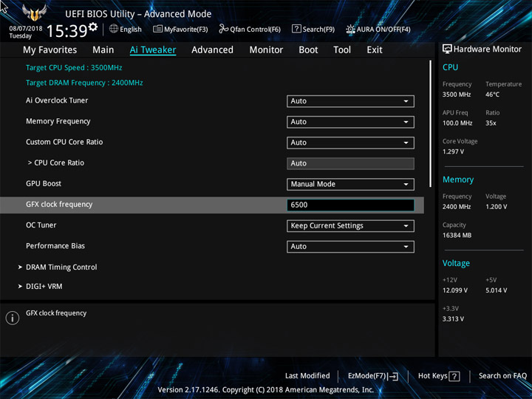Open the Boot tab
This screenshot has width=532, height=399.
coord(308,50)
